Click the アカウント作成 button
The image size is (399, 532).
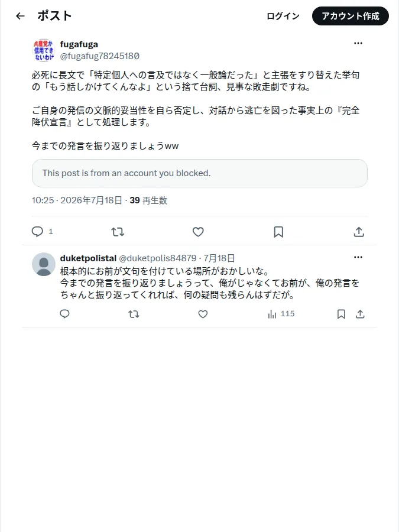pyautogui.click(x=351, y=16)
